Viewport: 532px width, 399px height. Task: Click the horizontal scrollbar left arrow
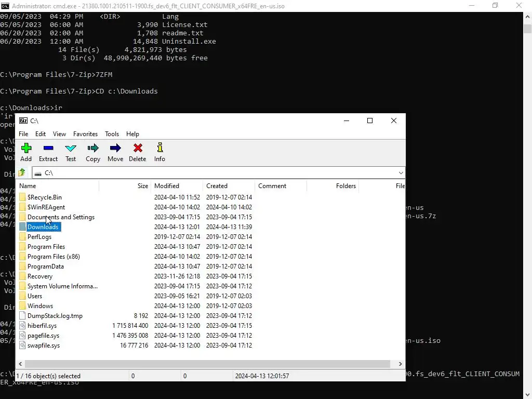pos(20,364)
